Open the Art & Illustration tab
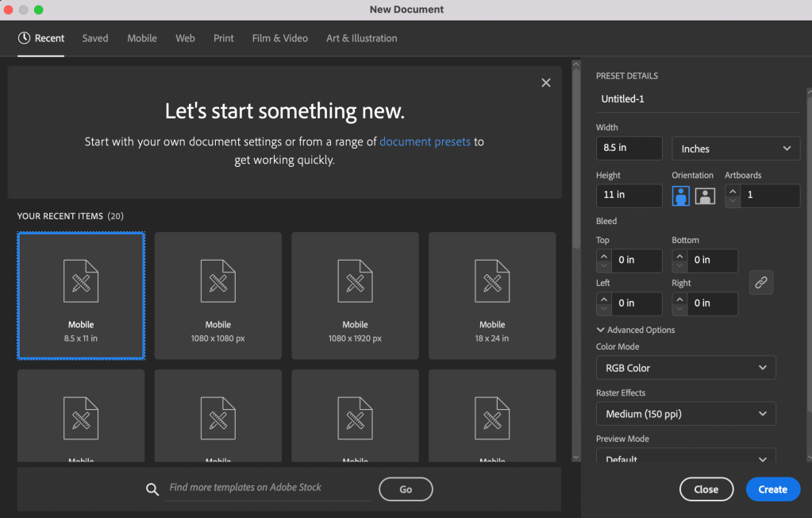 pos(361,38)
